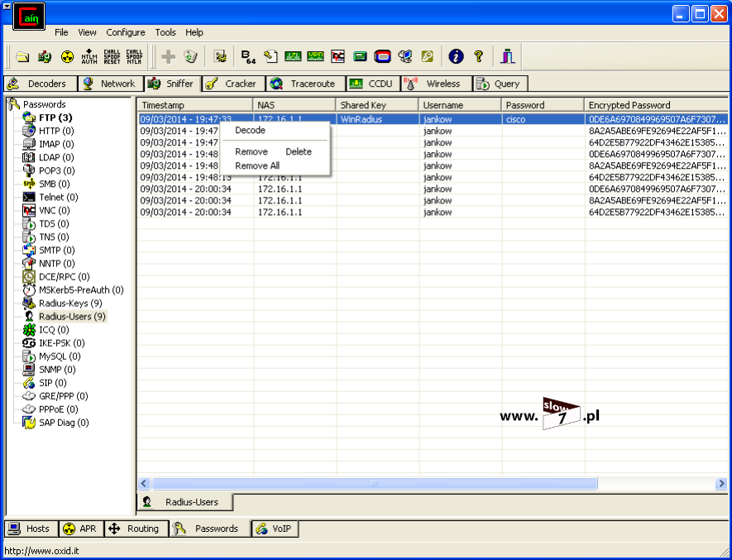Click the olive key toolbar icon
The image size is (732, 560).
click(427, 57)
